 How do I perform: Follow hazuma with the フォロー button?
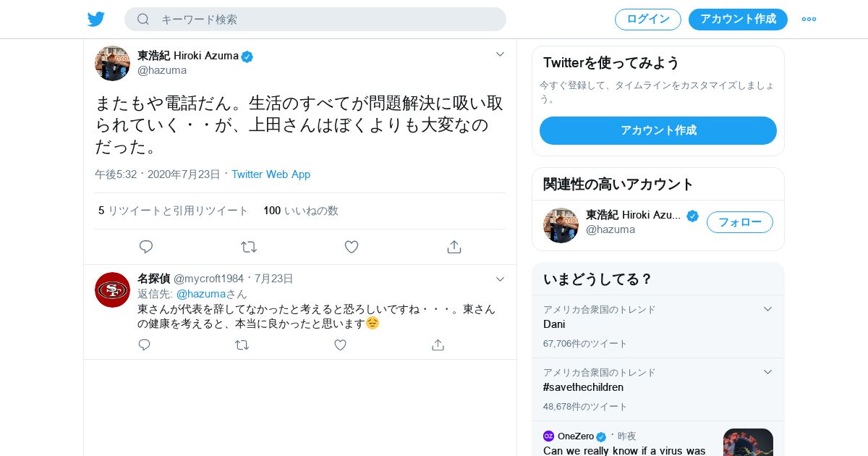point(739,222)
